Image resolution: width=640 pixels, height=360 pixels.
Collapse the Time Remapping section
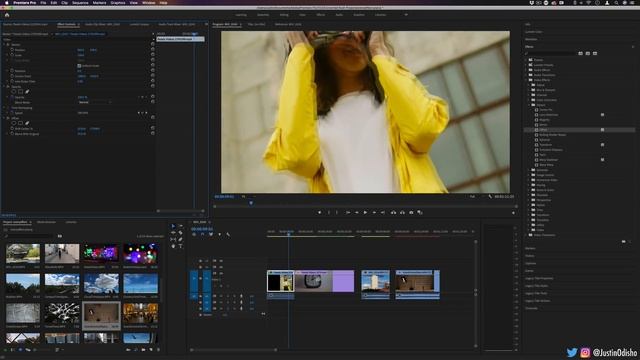(x=4, y=108)
